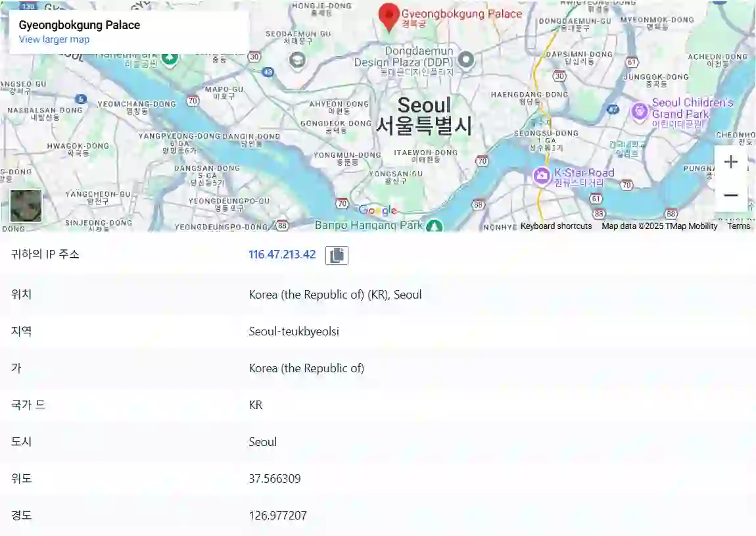Image resolution: width=756 pixels, height=536 pixels.
Task: Click the Dongdaemun Design Plaza marker icon
Action: [465, 60]
